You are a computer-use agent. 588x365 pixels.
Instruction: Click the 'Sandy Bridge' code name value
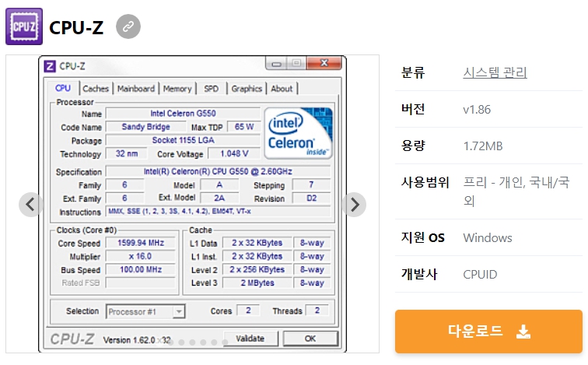[x=146, y=127]
